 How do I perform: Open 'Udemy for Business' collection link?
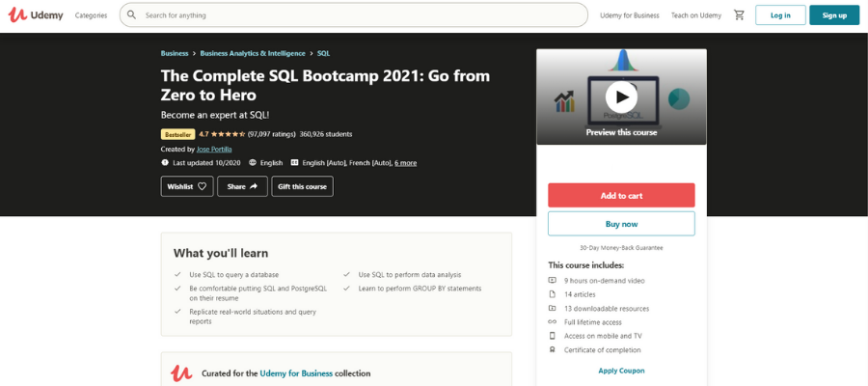296,373
